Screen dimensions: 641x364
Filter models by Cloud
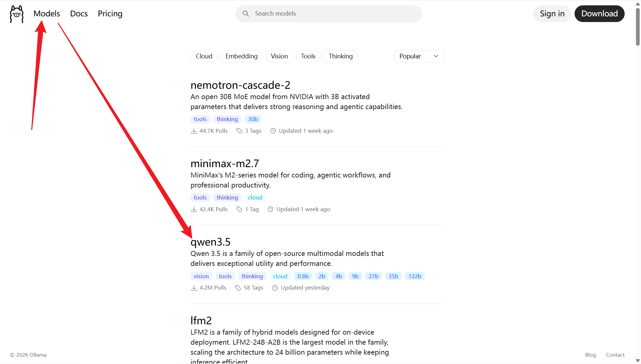click(x=204, y=56)
